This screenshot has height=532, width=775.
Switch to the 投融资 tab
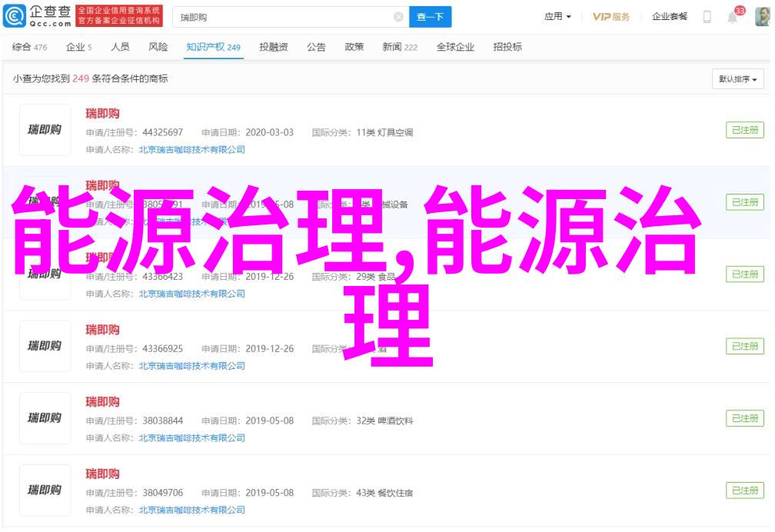(274, 47)
